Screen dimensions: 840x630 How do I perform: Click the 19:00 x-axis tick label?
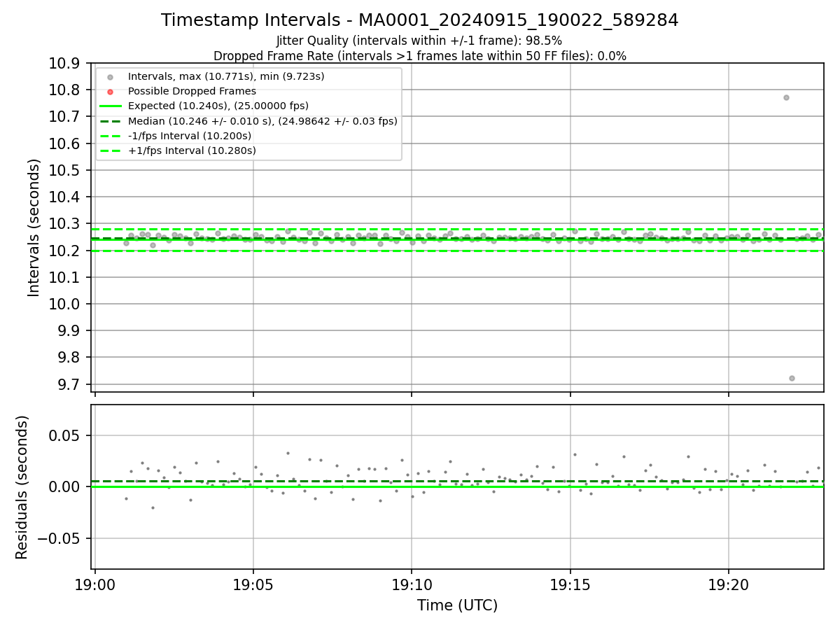(95, 584)
